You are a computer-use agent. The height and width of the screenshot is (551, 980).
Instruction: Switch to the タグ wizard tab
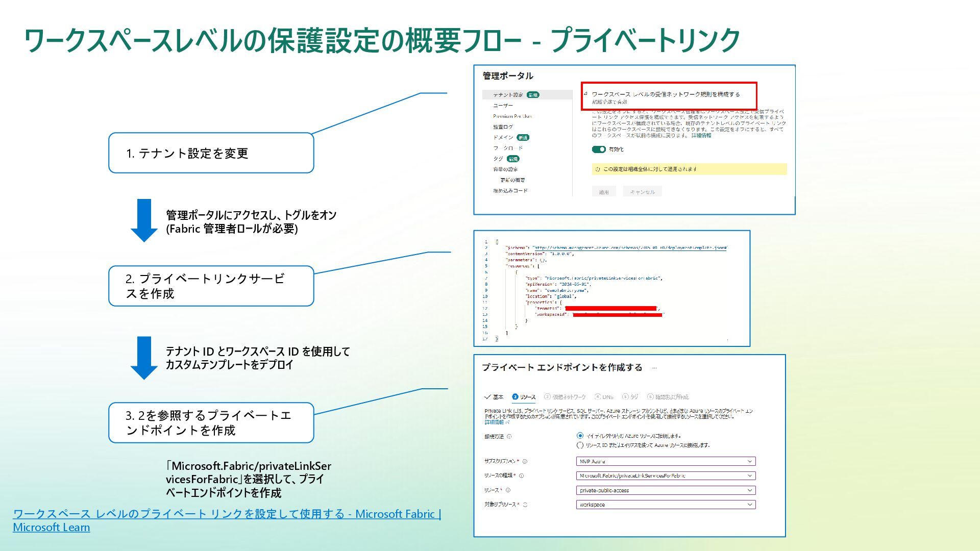click(630, 397)
